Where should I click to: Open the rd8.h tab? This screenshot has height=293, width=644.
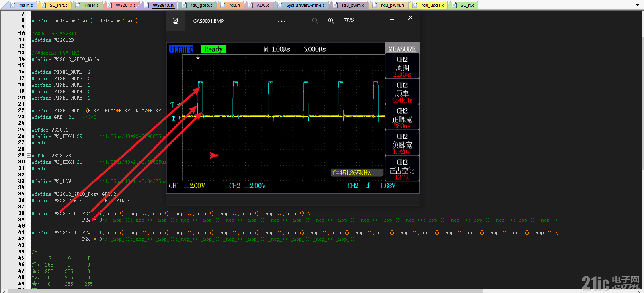coord(231,5)
